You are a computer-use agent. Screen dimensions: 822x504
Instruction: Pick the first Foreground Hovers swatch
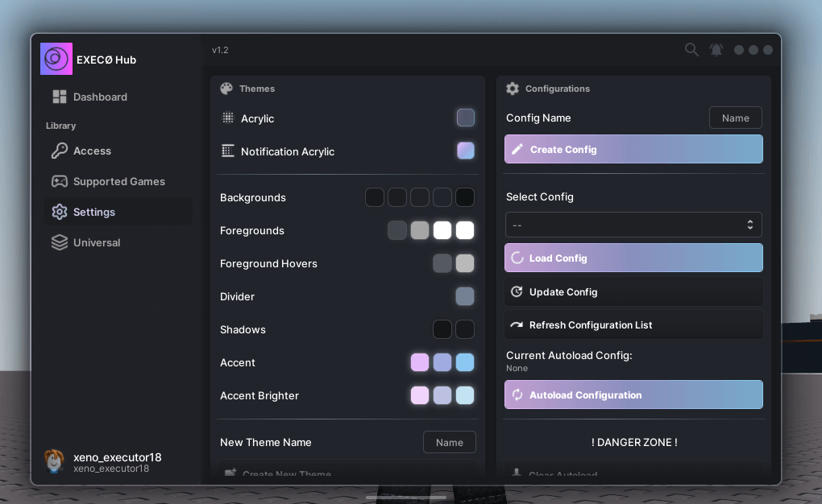(442, 263)
